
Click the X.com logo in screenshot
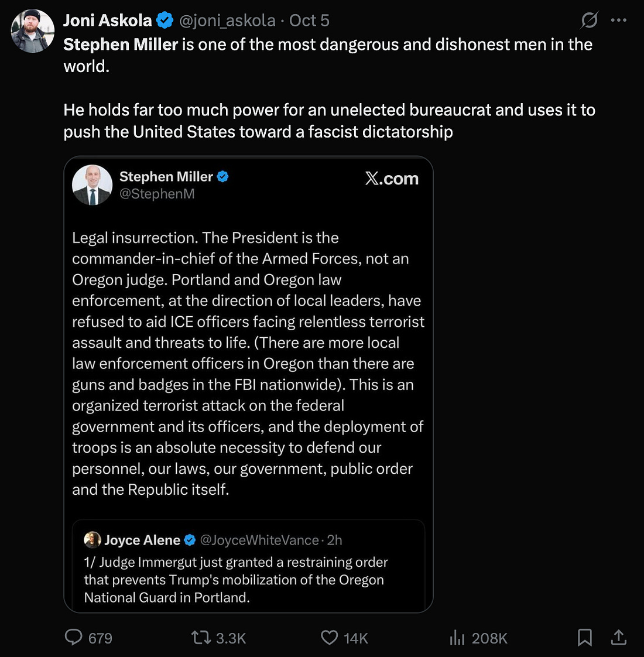click(392, 179)
